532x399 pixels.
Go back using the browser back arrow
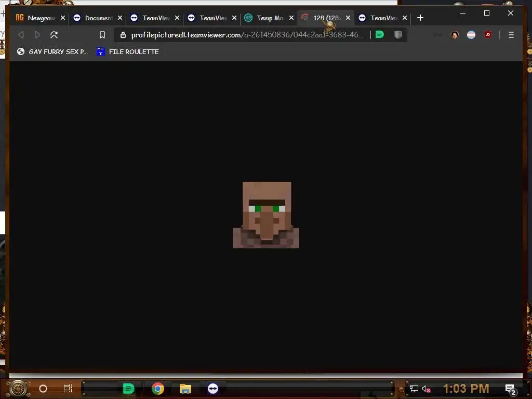click(x=21, y=35)
